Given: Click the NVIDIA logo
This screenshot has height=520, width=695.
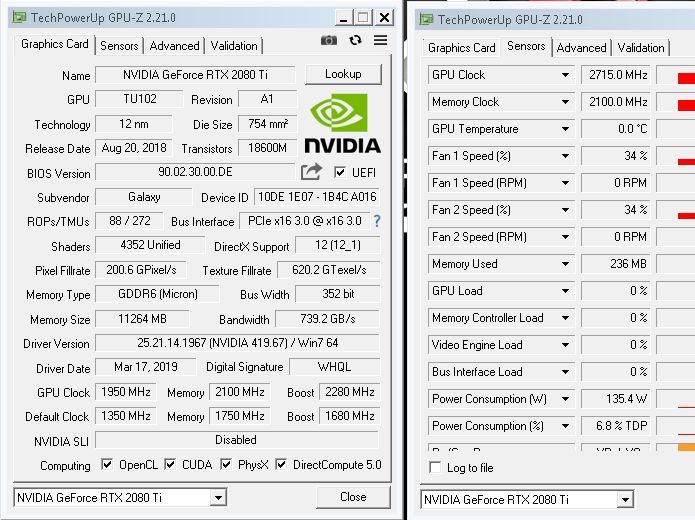Looking at the screenshot, I should (x=342, y=124).
